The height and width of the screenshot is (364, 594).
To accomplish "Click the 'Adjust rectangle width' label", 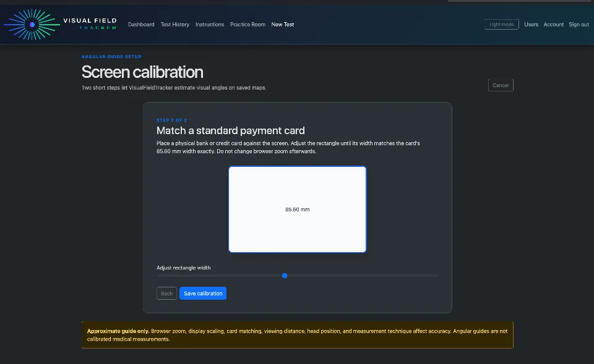I will click(x=183, y=268).
